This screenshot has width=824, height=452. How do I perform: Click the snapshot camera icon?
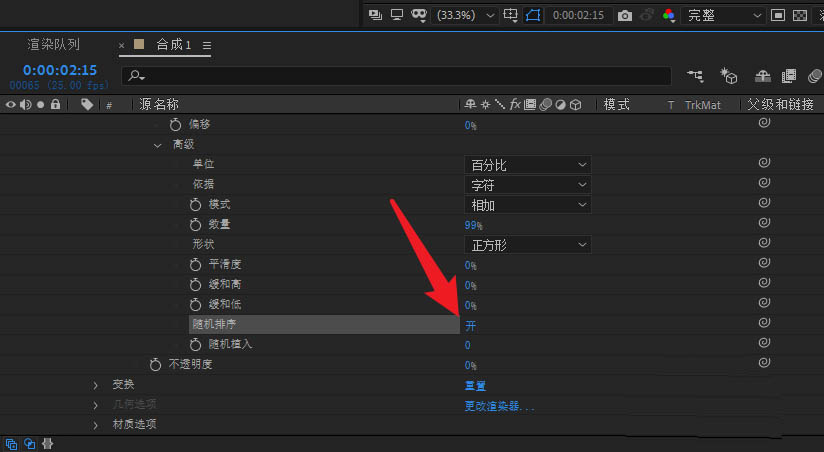(x=625, y=16)
